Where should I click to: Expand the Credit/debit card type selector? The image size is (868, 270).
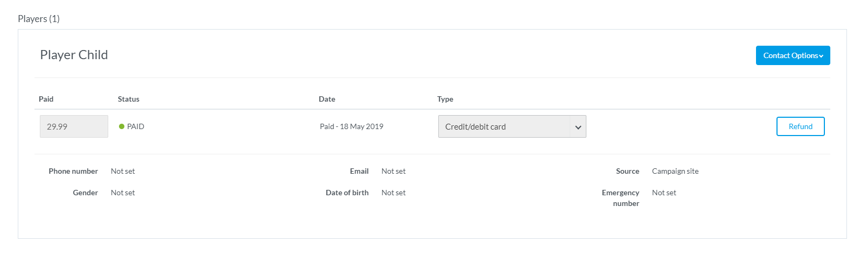point(503,127)
